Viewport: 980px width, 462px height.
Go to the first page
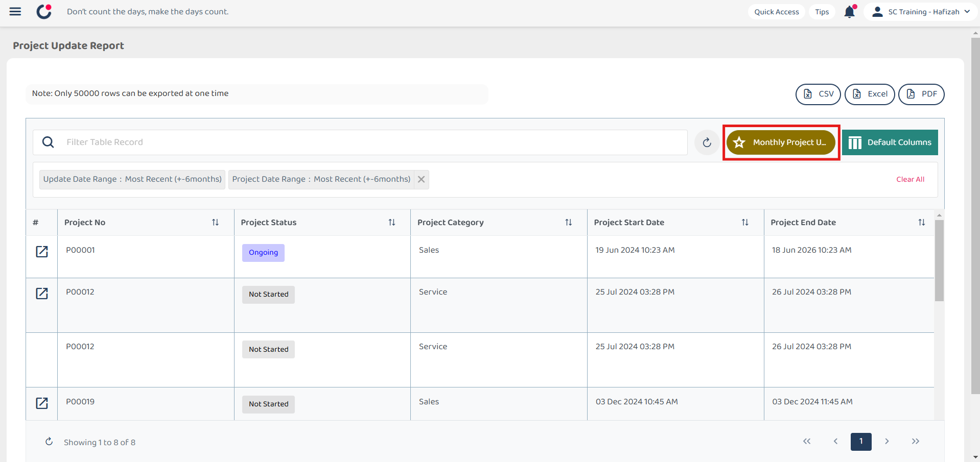[807, 442]
